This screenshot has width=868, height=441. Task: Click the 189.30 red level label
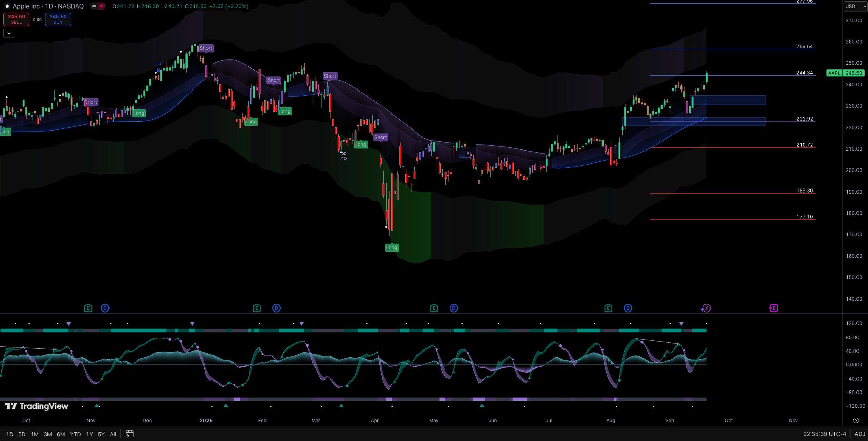[x=805, y=191]
